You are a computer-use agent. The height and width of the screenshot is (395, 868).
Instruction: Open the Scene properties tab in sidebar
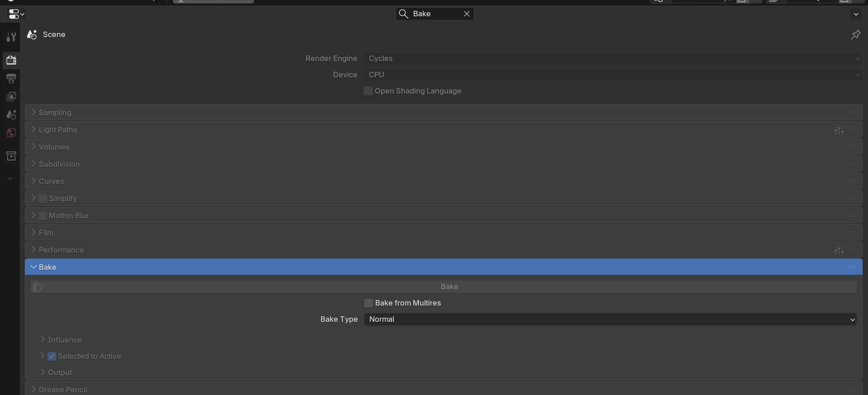(11, 115)
